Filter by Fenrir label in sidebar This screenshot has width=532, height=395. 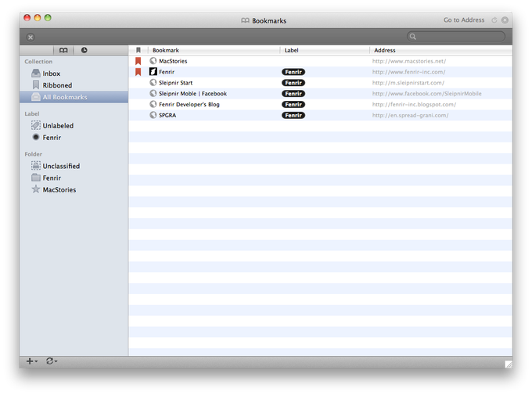(x=74, y=138)
